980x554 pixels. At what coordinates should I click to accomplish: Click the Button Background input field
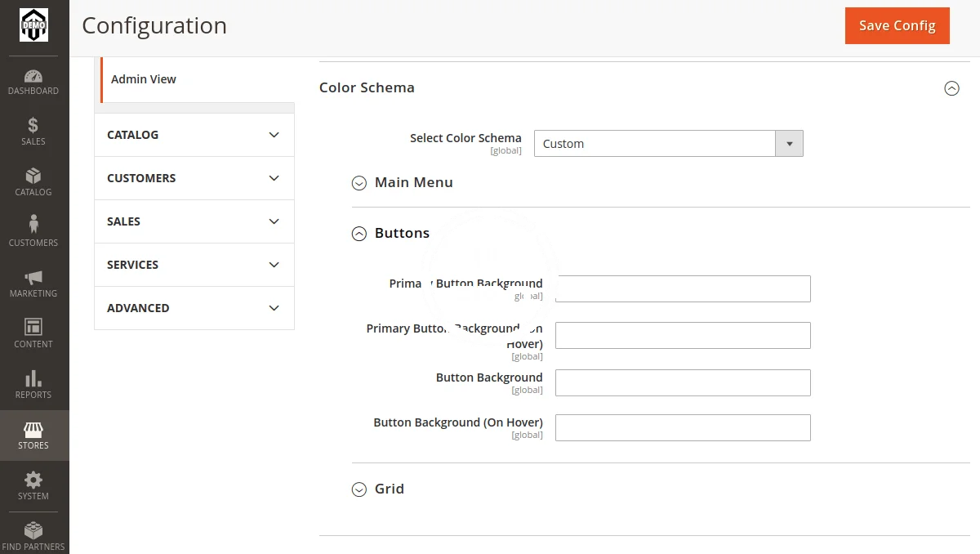683,383
